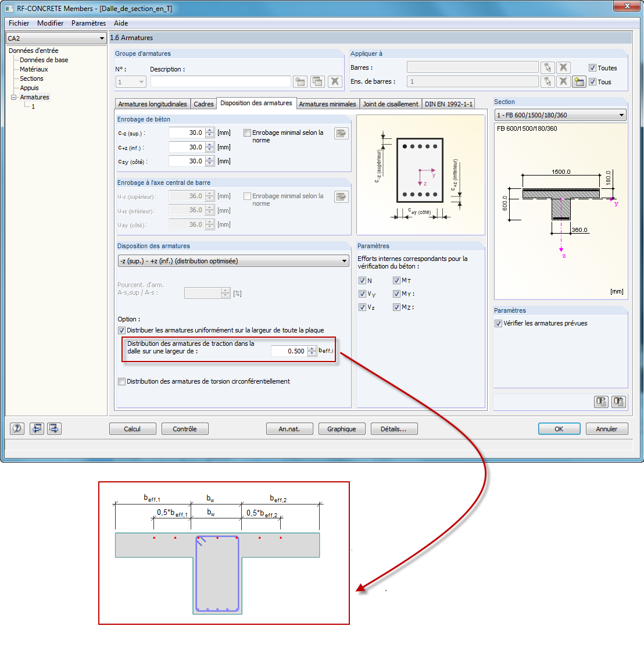Image resolution: width=644 pixels, height=669 pixels.
Task: Click the c-z (sup.) value field
Action: tap(187, 133)
